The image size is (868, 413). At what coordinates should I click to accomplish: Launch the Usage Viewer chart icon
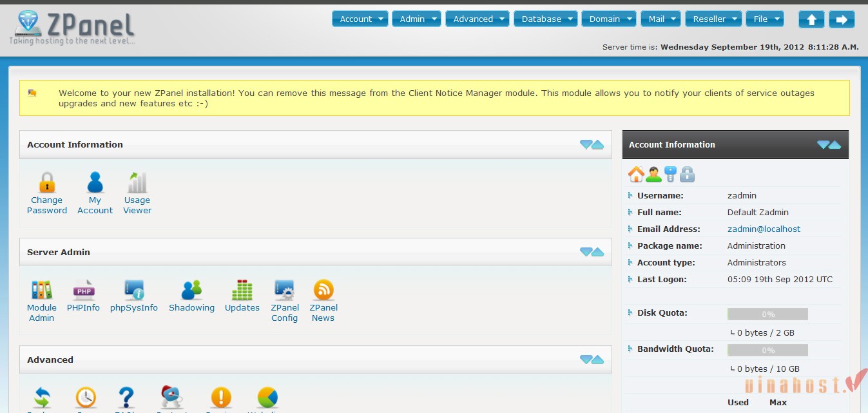click(137, 182)
